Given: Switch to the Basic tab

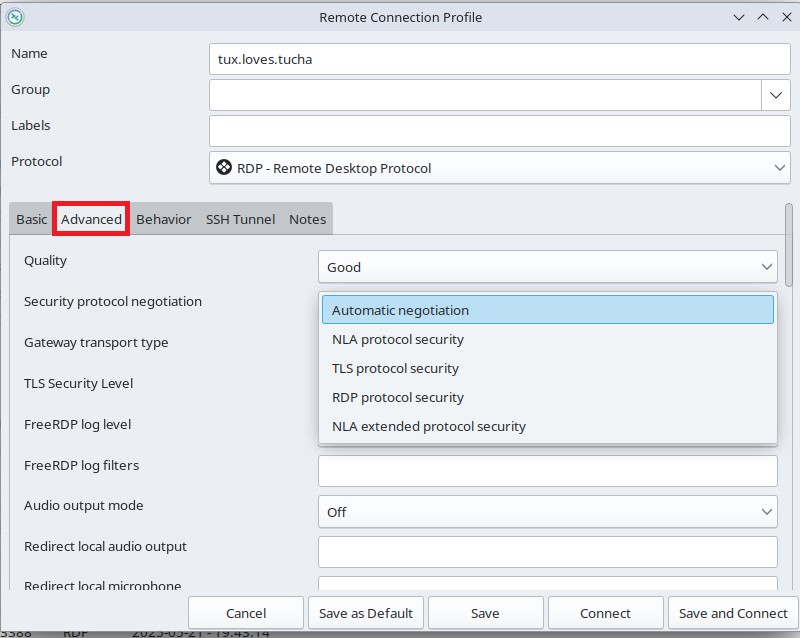Looking at the screenshot, I should 31,219.
